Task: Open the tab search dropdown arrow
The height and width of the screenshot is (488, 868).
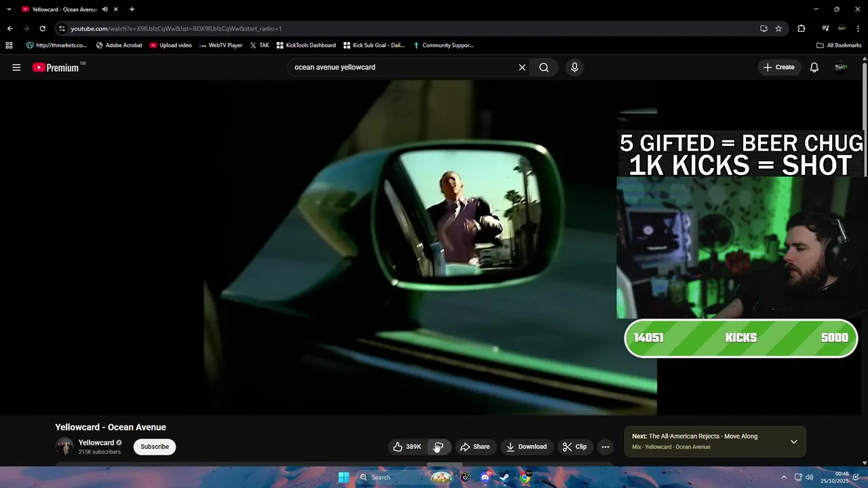Action: (9, 9)
